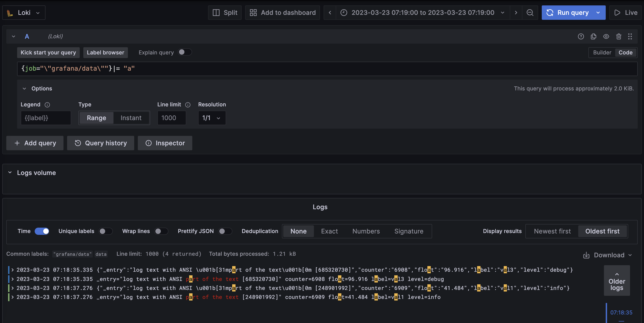Switch to Builder mode
Image resolution: width=644 pixels, height=323 pixels.
point(602,52)
